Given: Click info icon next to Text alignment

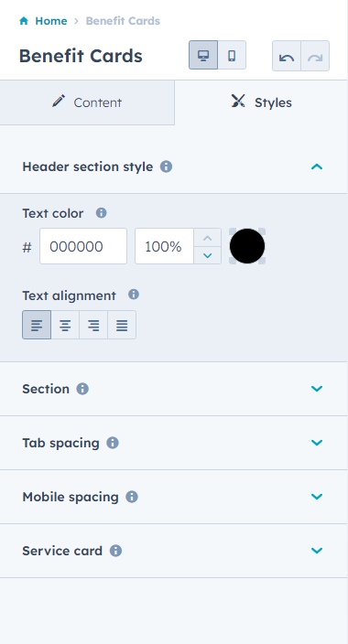Looking at the screenshot, I should pos(134,295).
